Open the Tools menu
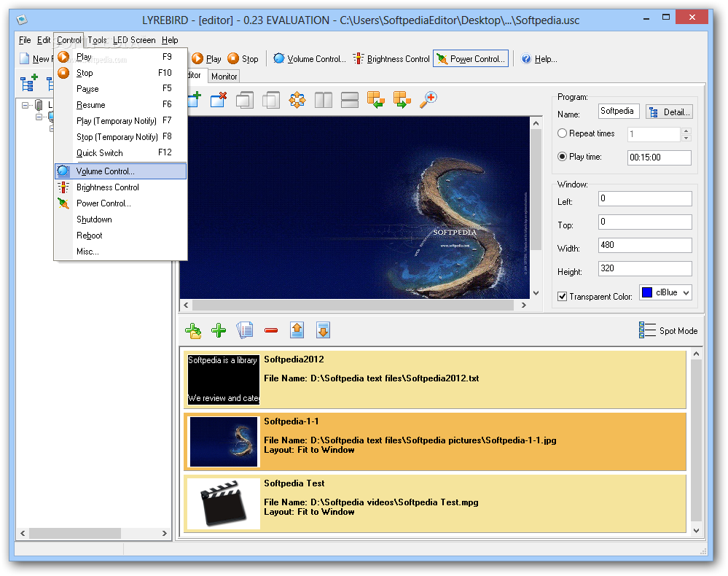Image resolution: width=728 pixels, height=576 pixels. (97, 40)
